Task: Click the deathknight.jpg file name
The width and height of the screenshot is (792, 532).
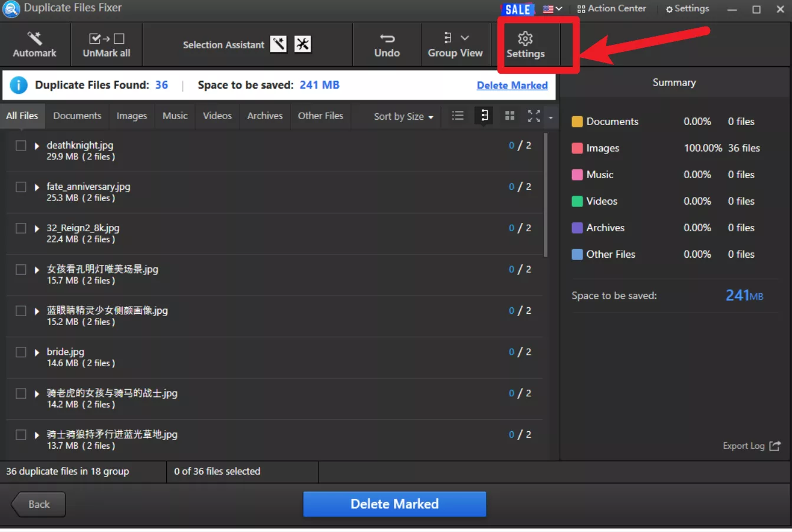Action: (80, 145)
